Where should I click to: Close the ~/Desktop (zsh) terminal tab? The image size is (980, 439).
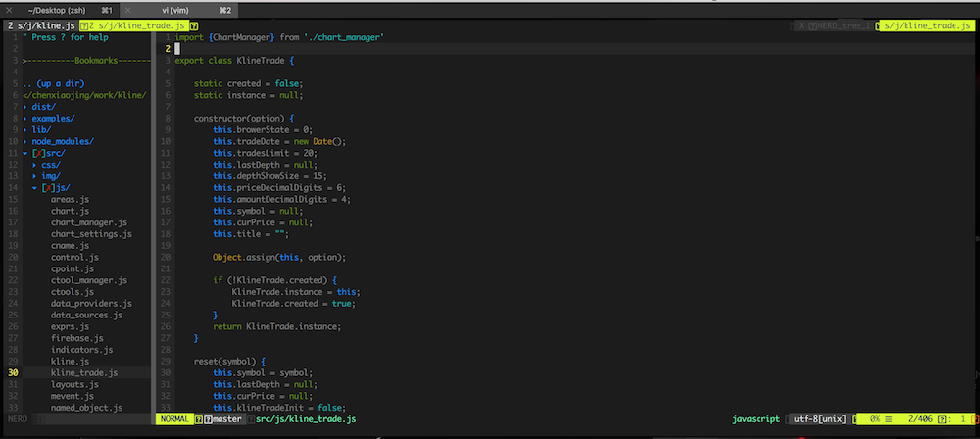click(x=10, y=10)
